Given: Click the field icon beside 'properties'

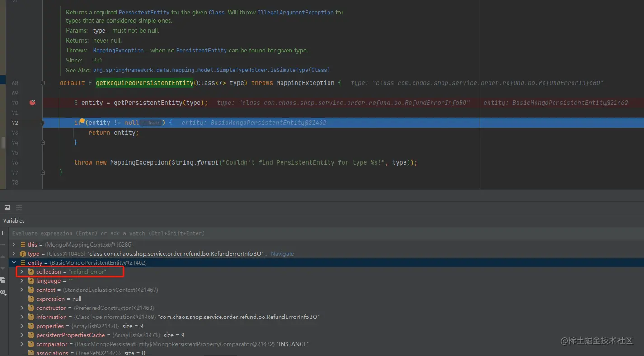Looking at the screenshot, I should [x=31, y=326].
